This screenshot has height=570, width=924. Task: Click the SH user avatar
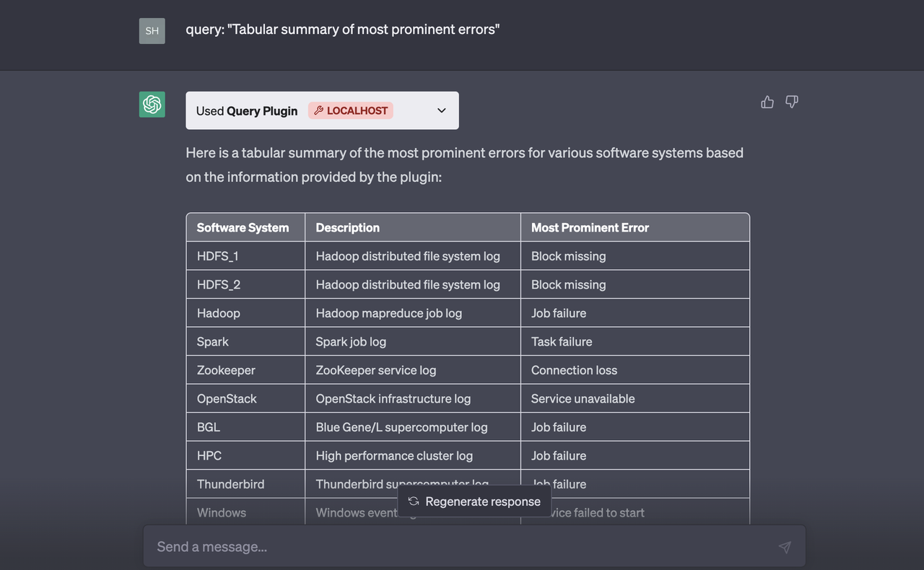pos(152,31)
